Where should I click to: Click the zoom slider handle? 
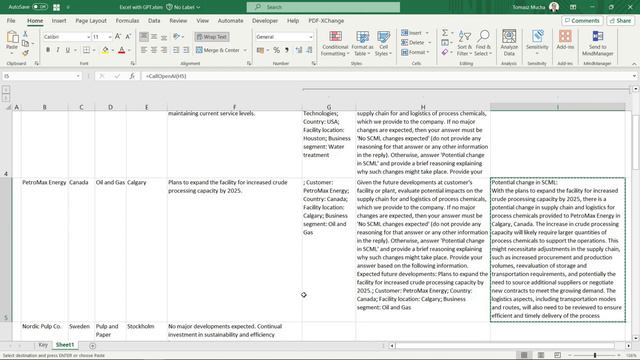point(595,355)
